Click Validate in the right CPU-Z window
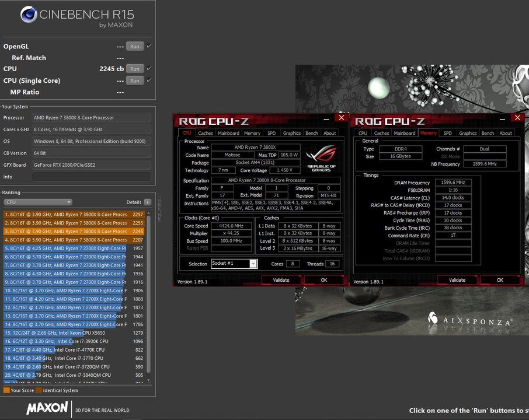The height and width of the screenshot is (420, 529). [x=457, y=280]
